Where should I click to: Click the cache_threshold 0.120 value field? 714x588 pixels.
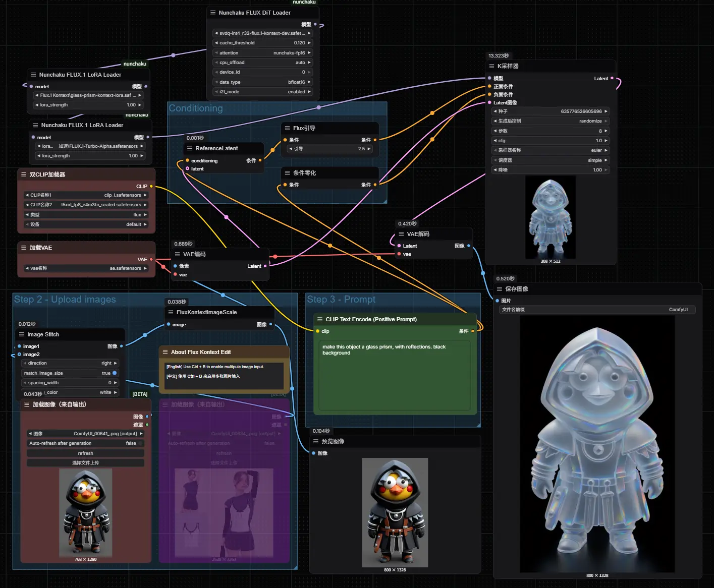262,43
